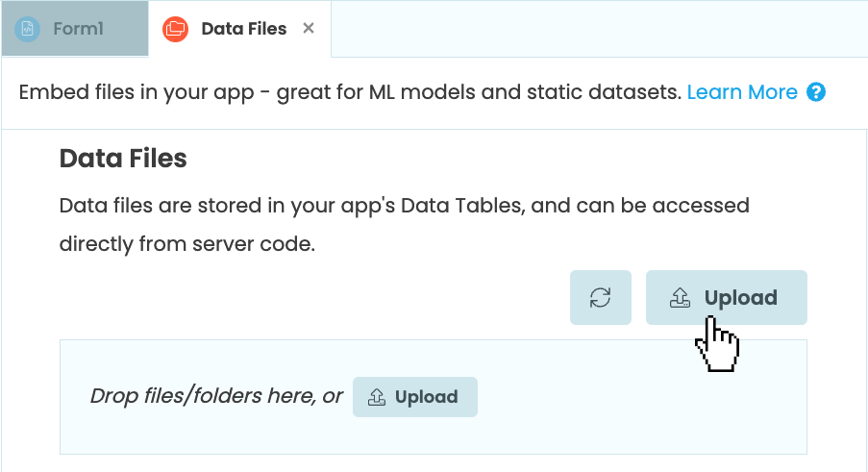Viewport: 868px width, 472px height.
Task: Click the bold "Data Files" section heading
Action: pyautogui.click(x=123, y=159)
